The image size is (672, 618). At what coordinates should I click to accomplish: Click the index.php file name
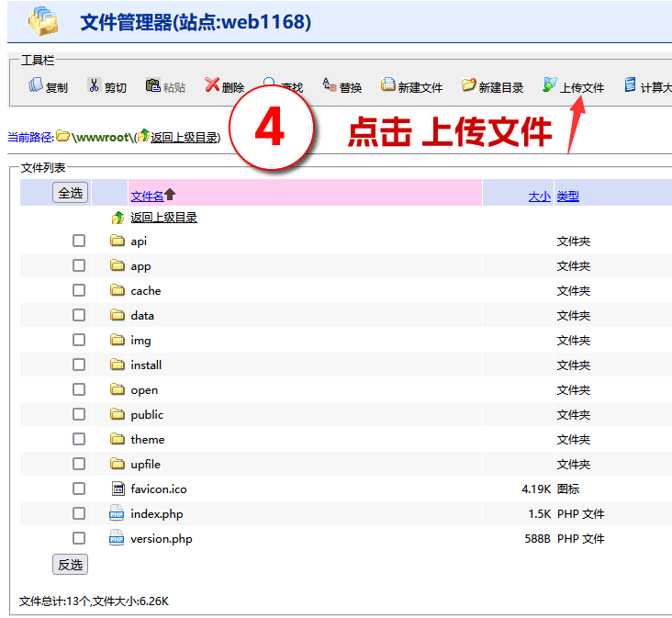point(157,514)
